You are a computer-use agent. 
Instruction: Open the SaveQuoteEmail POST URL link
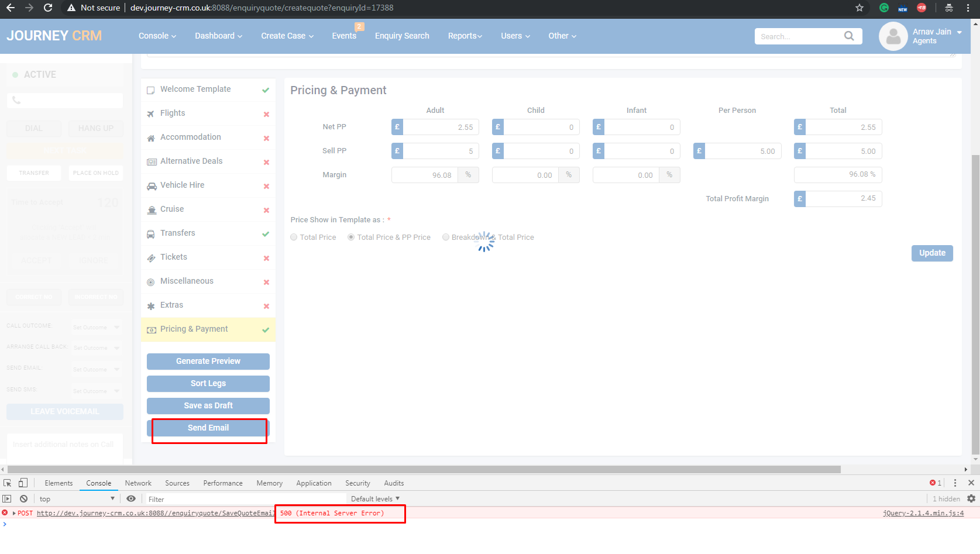pos(156,514)
